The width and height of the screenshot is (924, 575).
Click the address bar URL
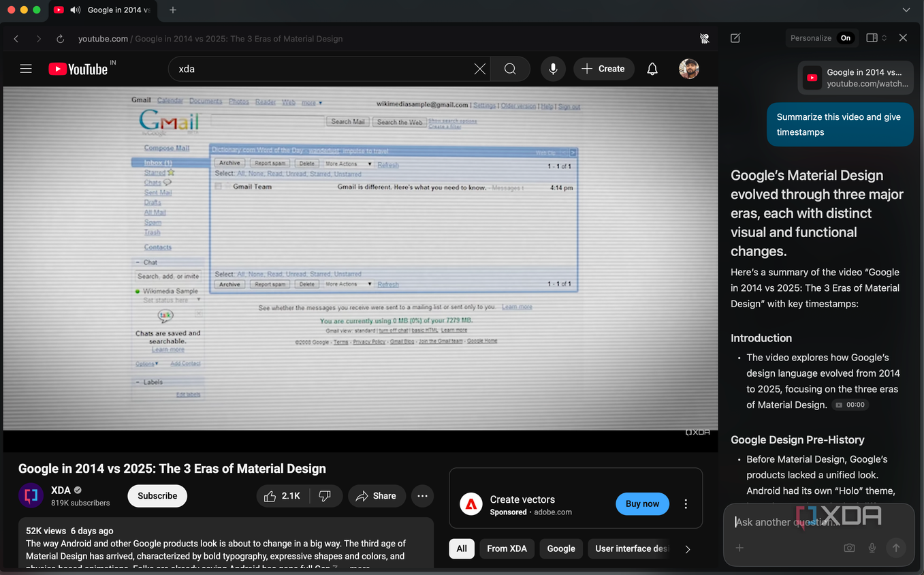210,39
